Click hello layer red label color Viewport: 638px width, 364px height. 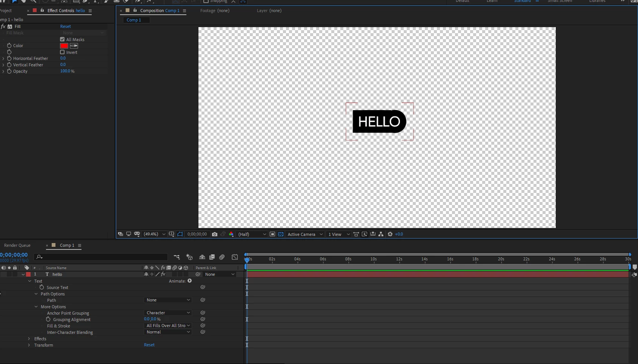[x=28, y=274]
